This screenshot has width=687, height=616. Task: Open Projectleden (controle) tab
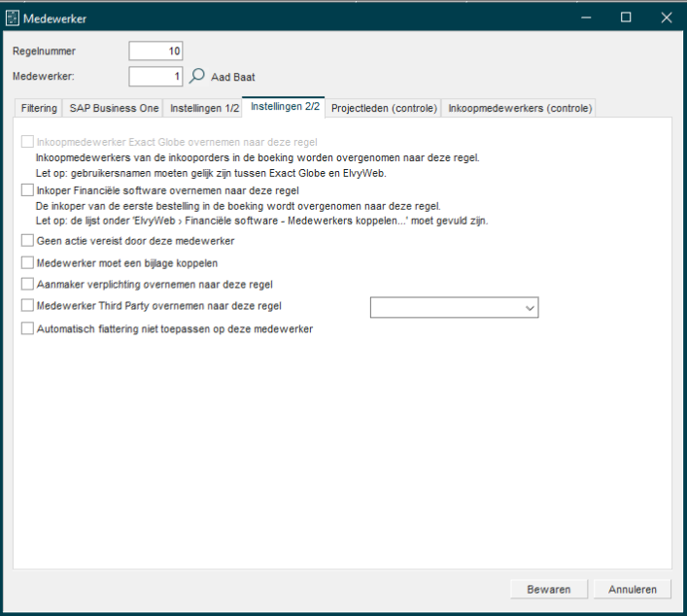[384, 109]
